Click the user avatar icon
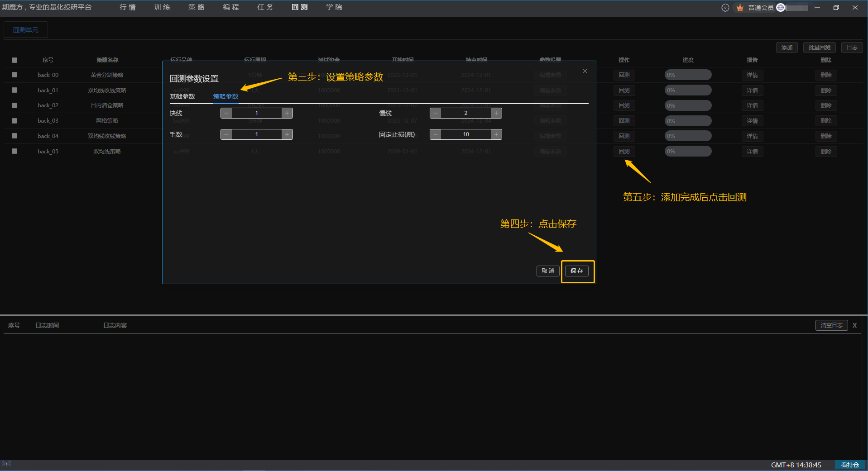Screen dimensions: 868x471 coord(781,8)
